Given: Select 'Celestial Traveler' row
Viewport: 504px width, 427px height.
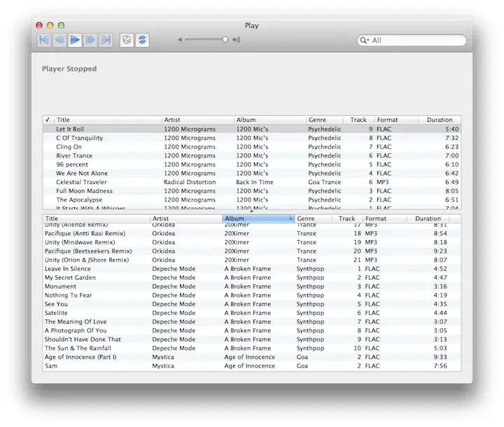Looking at the screenshot, I should tap(252, 182).
